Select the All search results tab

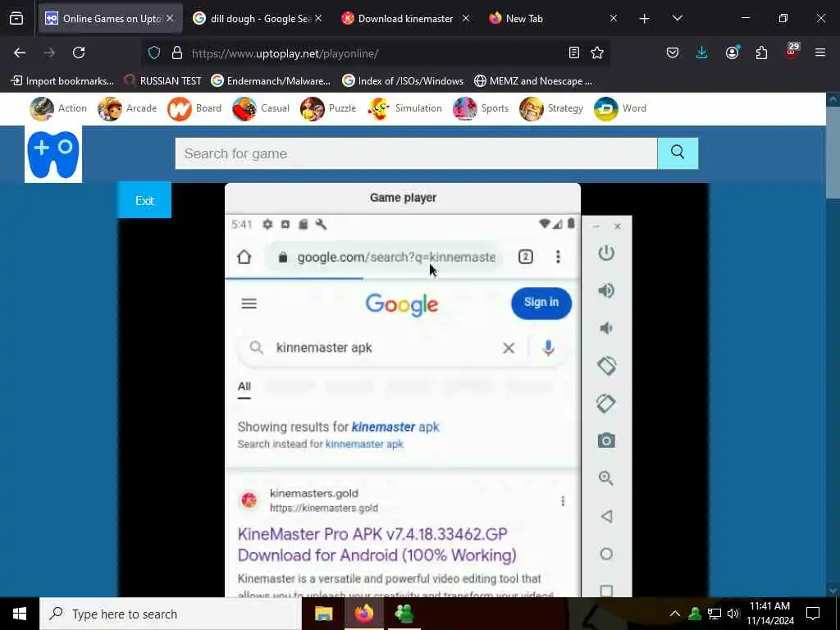tap(244, 386)
